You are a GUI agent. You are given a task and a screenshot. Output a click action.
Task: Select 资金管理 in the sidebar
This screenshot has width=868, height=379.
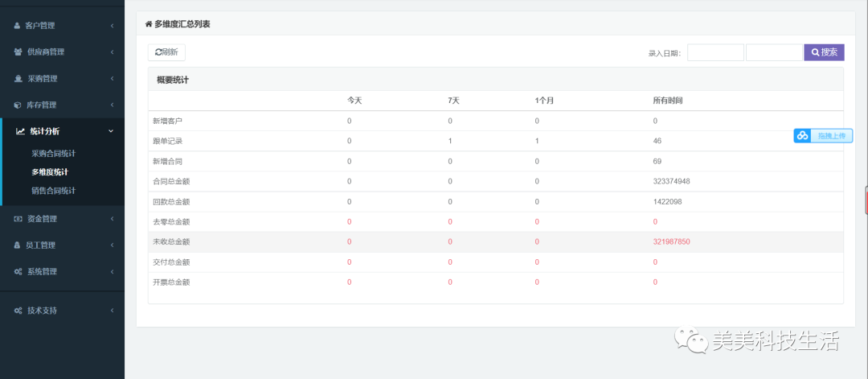click(42, 219)
